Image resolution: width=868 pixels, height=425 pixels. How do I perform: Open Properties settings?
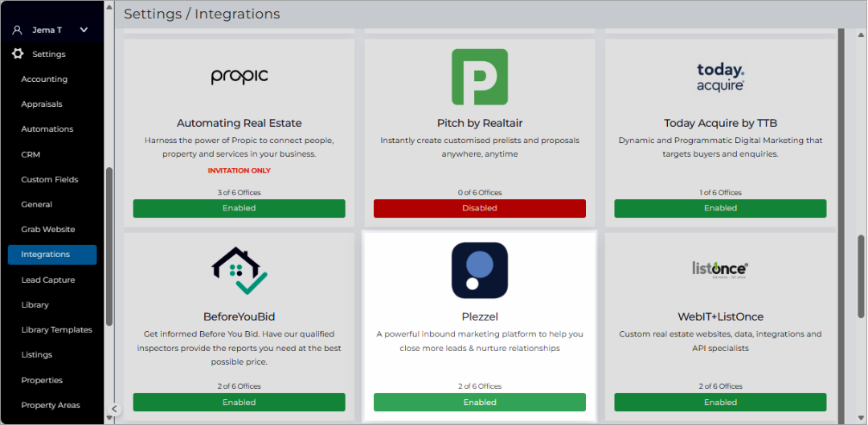point(42,380)
